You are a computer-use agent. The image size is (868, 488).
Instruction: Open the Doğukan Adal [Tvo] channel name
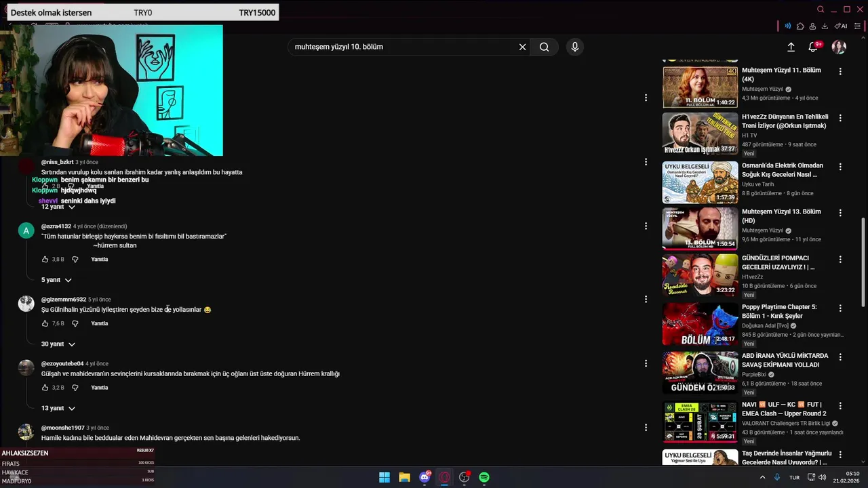pos(765,325)
